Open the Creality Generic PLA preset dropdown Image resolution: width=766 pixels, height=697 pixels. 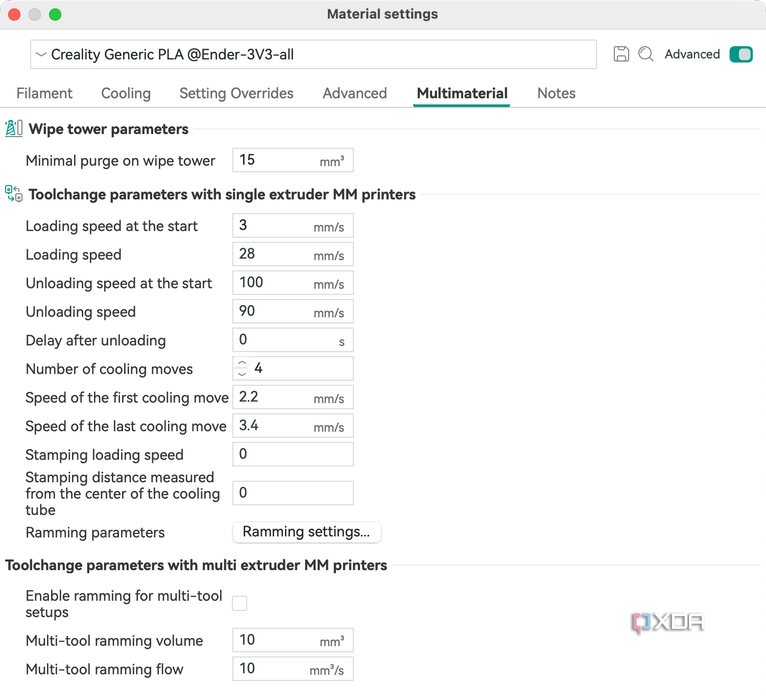tap(313, 54)
